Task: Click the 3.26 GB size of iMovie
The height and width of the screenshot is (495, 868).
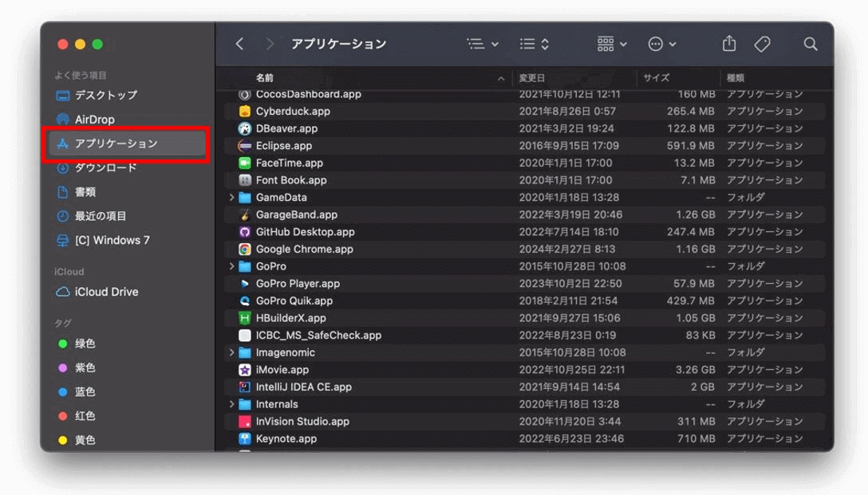Action: tap(696, 370)
